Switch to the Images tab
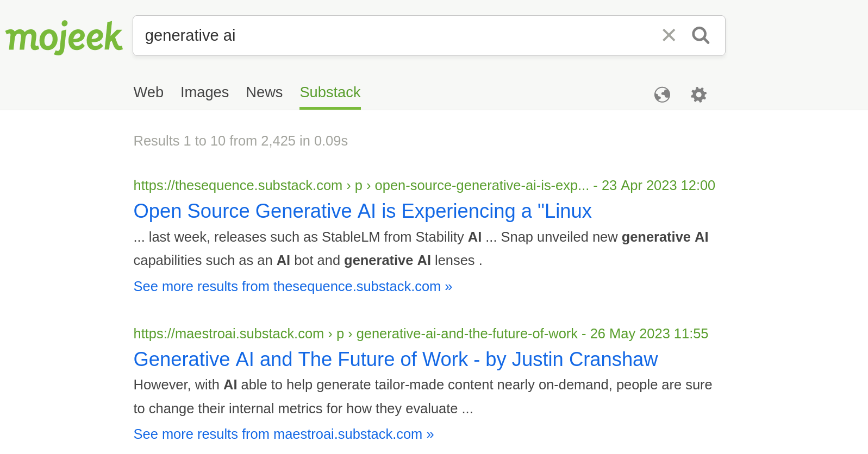The height and width of the screenshot is (454, 868). pyautogui.click(x=204, y=92)
